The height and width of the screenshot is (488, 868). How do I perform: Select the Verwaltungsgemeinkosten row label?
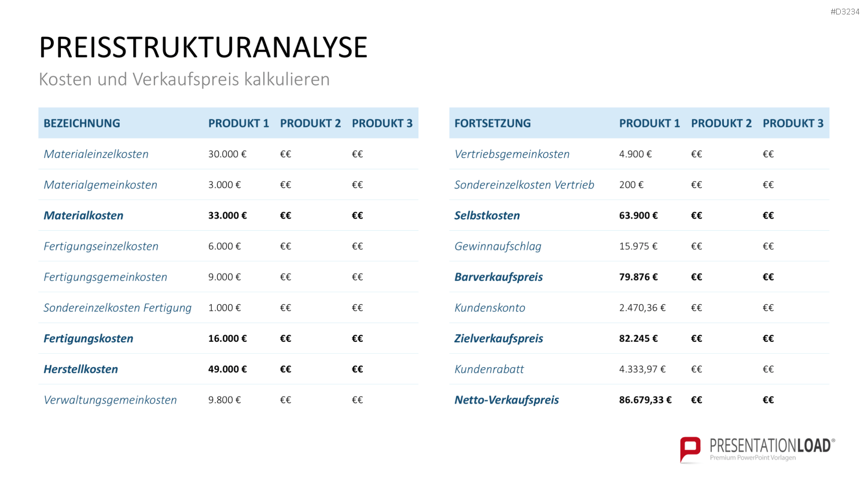110,400
